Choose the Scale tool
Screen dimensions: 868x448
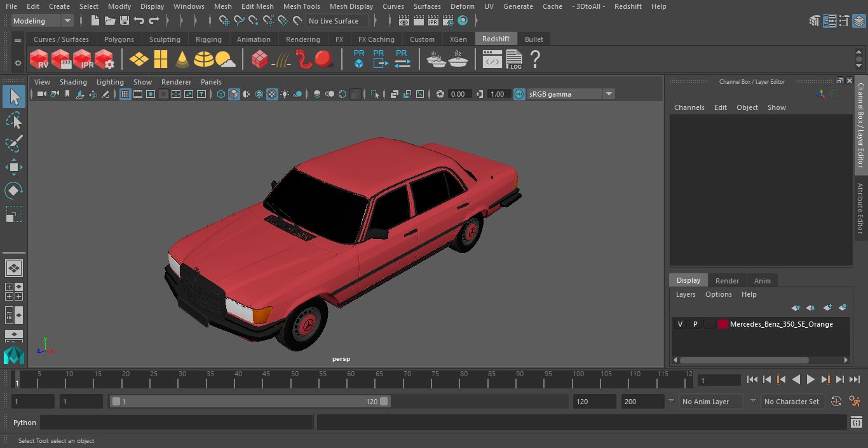click(14, 214)
